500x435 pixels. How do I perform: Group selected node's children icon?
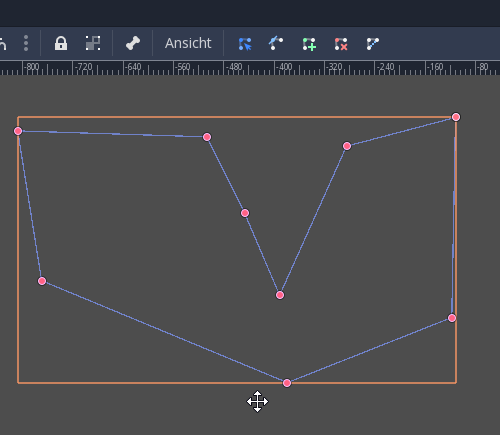pyautogui.click(x=93, y=43)
